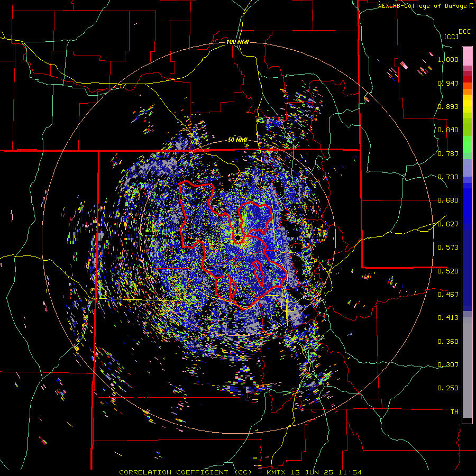The height and width of the screenshot is (476, 476).
Task: Select the KMTX station identifier
Action: (277, 472)
